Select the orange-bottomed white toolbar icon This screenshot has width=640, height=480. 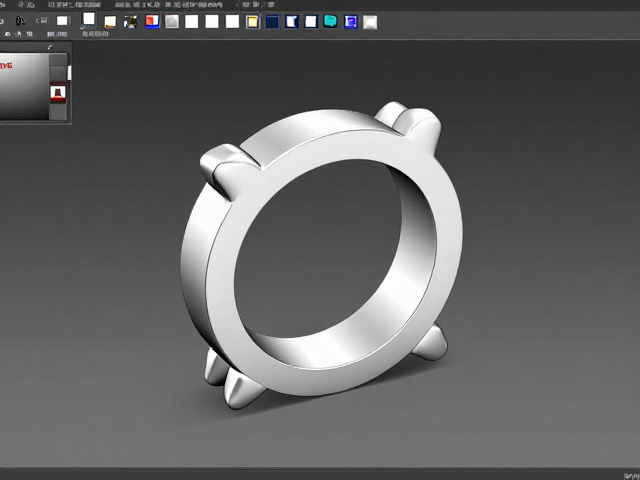(110, 22)
